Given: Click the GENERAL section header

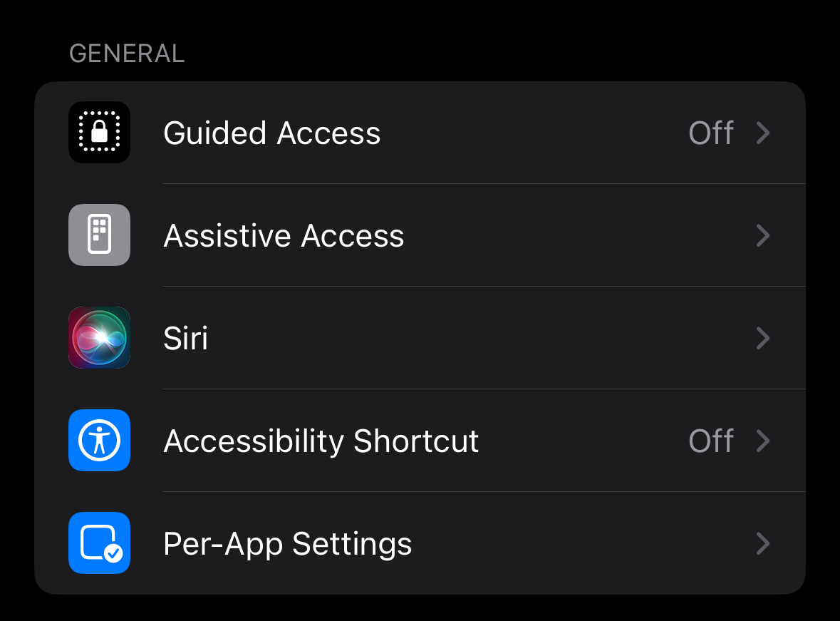Looking at the screenshot, I should click(x=126, y=52).
